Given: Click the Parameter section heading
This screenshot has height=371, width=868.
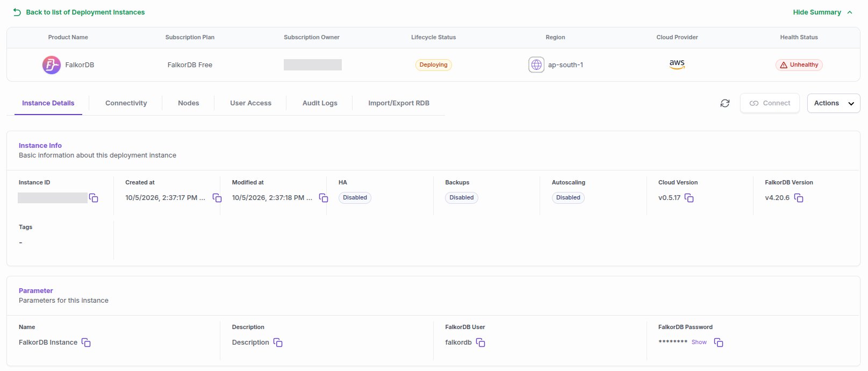Looking at the screenshot, I should tap(36, 291).
